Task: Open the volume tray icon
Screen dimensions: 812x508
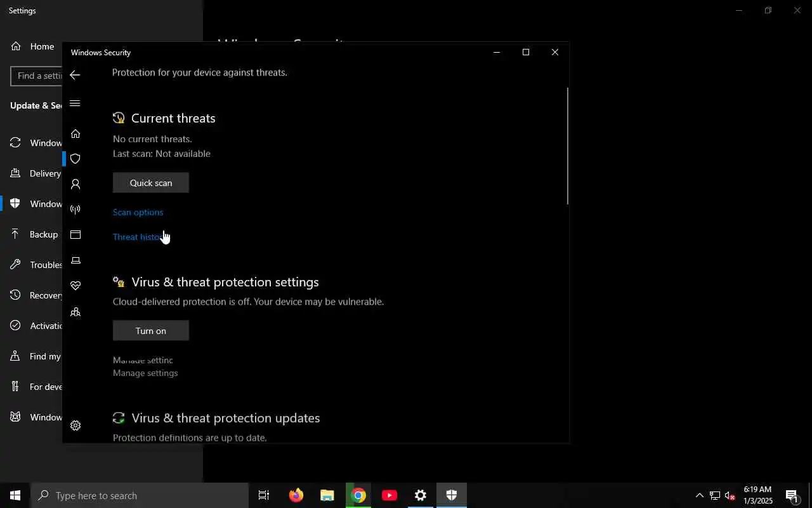Action: [730, 495]
